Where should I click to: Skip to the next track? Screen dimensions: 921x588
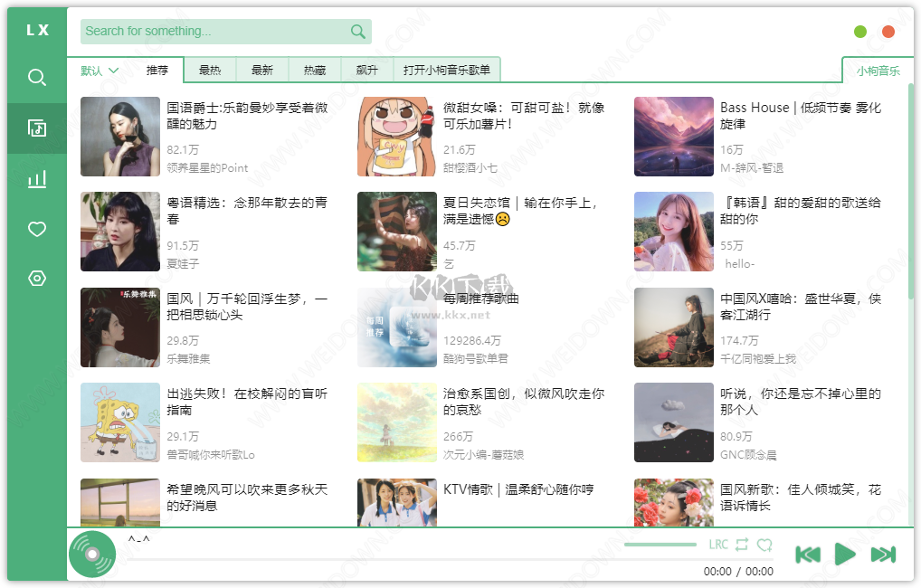(x=881, y=555)
